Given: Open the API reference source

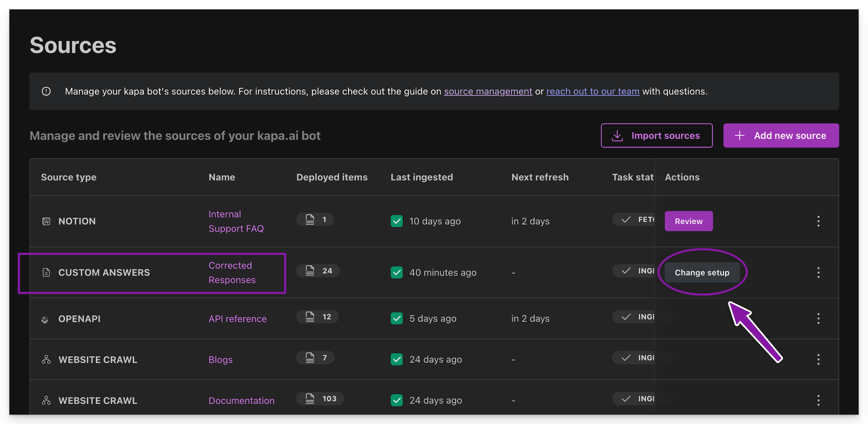Looking at the screenshot, I should (x=237, y=319).
